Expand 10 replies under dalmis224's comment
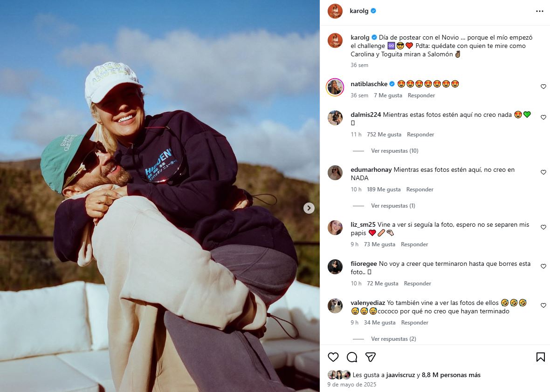550x392 pixels. click(394, 151)
